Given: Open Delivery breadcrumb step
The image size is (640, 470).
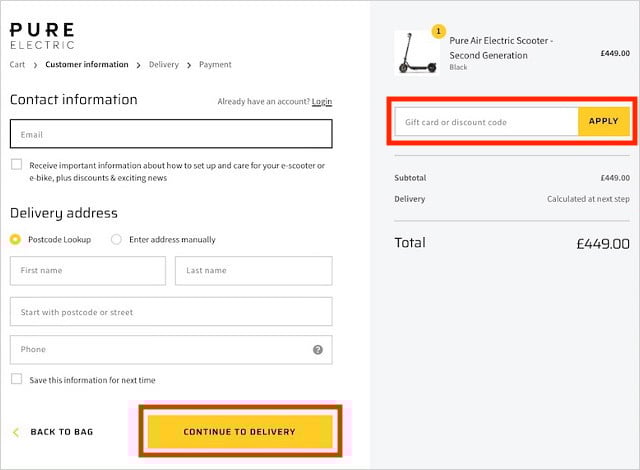Looking at the screenshot, I should tap(164, 64).
